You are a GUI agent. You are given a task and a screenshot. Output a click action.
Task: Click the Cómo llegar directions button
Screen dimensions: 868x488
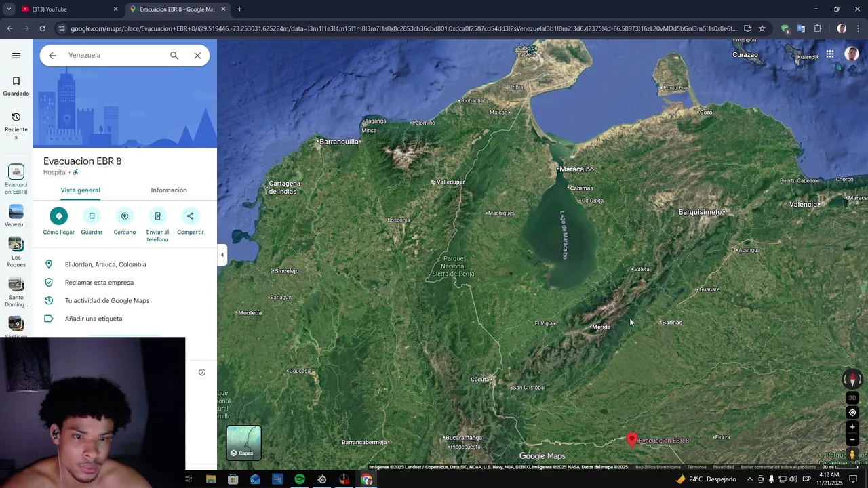coord(59,222)
